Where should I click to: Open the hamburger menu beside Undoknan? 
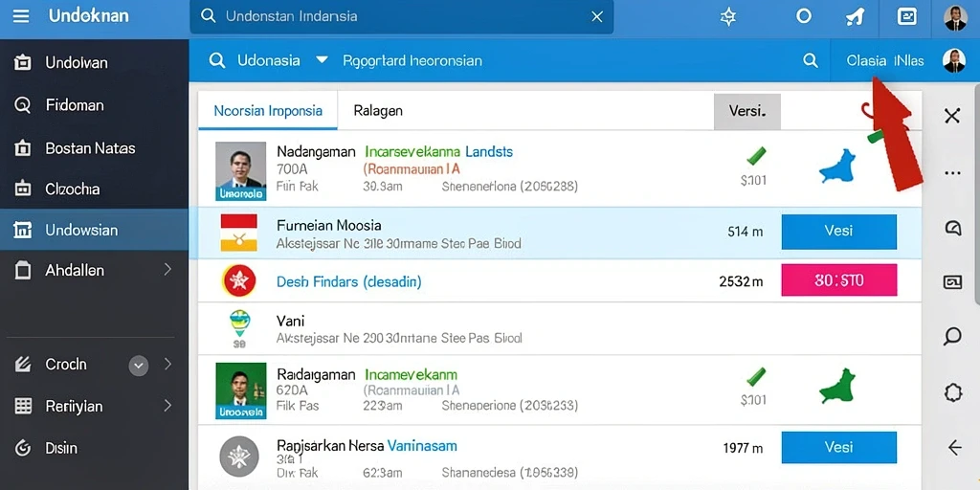click(21, 15)
